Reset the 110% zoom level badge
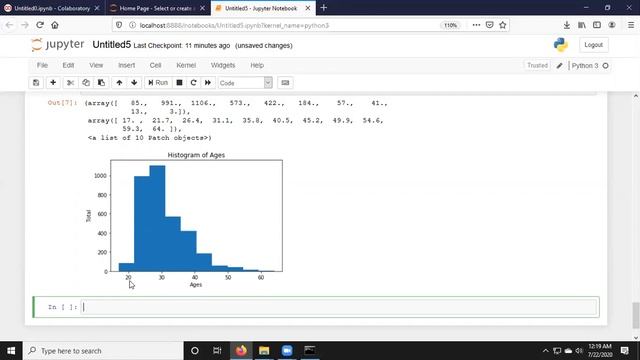Viewport: 640px width, 360px height. 450,25
